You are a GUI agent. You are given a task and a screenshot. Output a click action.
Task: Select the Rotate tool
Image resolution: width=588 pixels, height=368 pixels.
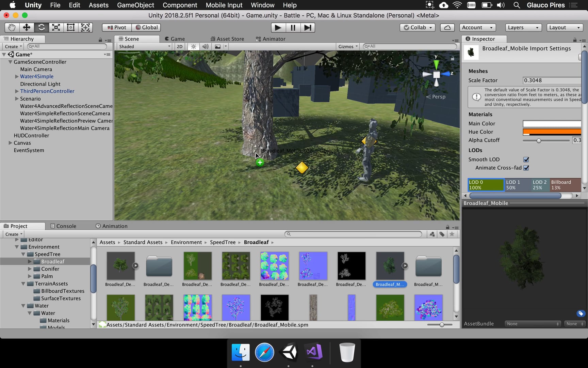pos(41,27)
